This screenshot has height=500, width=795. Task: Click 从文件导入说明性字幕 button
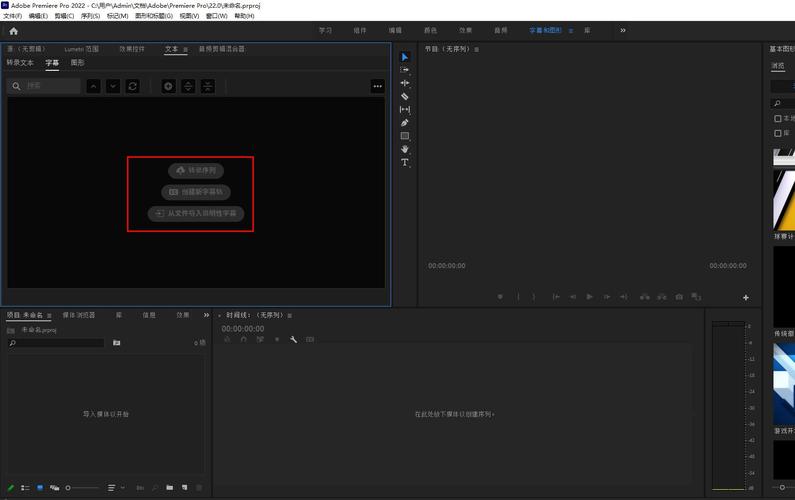tap(196, 213)
